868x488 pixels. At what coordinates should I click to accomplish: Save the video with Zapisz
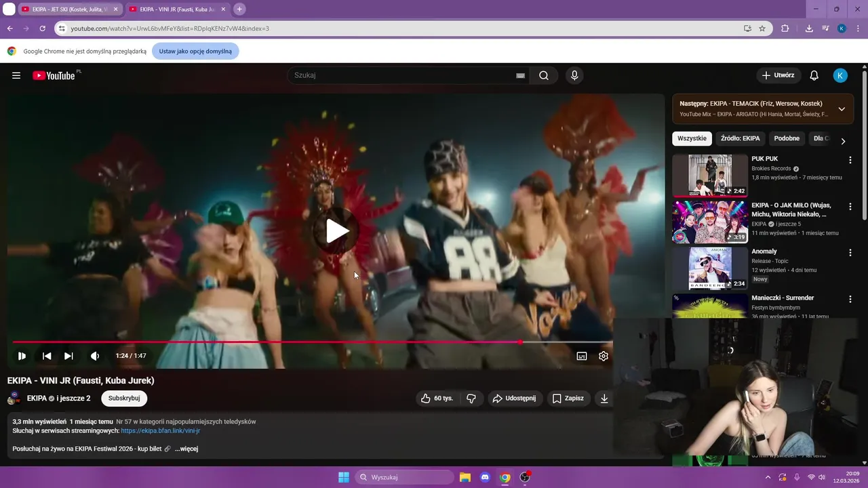[568, 399]
